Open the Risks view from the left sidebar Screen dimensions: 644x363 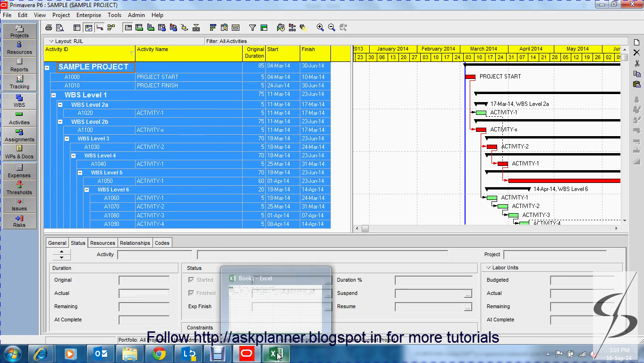point(19,222)
